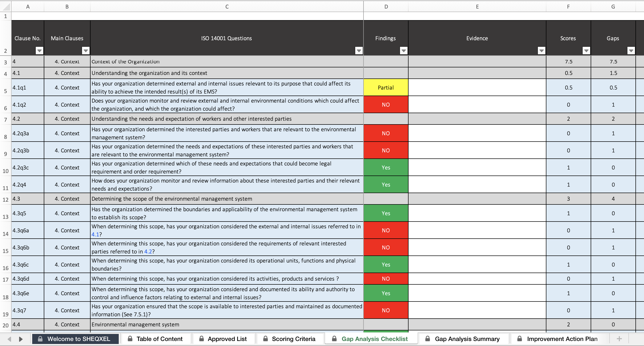644x346 pixels.
Task: Open the Scores column filter dropdown
Action: (586, 51)
